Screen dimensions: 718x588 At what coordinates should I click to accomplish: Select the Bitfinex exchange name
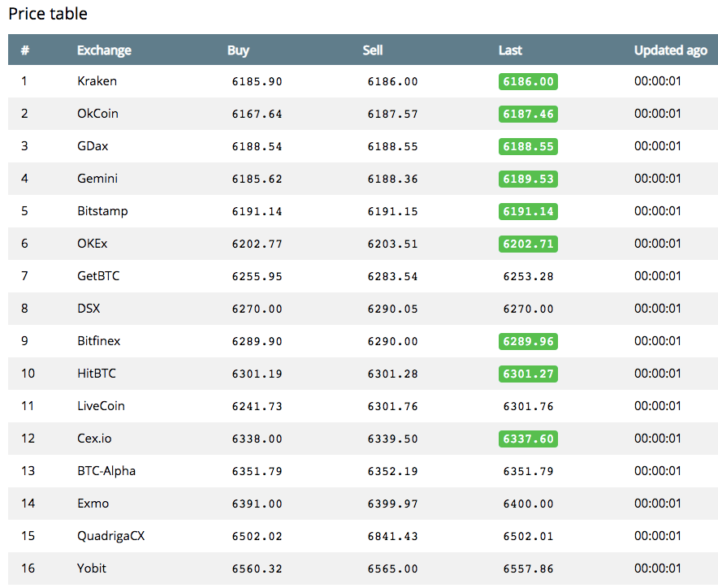pyautogui.click(x=98, y=341)
